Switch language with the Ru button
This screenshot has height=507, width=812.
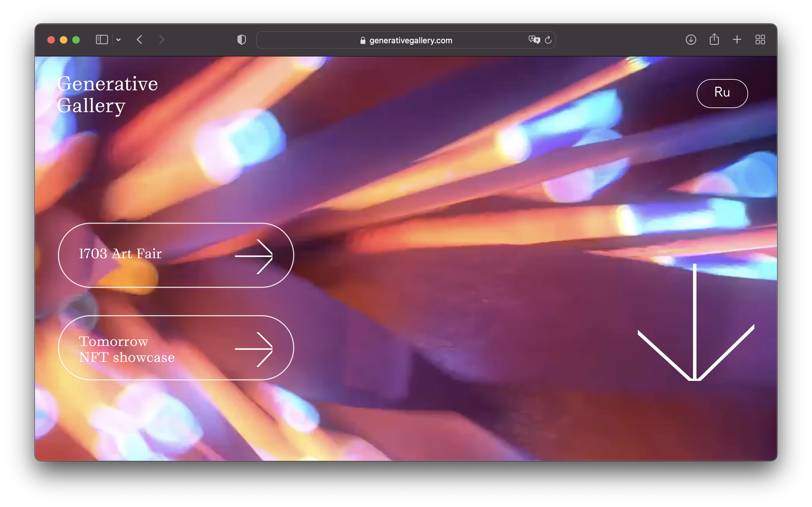tap(722, 93)
